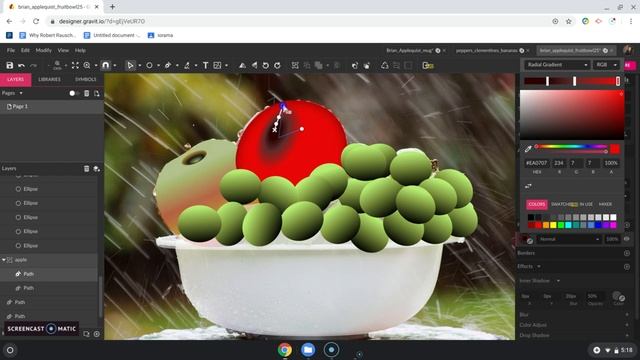Viewport: 640px width, 360px height.
Task: Switch to the Mixer color tab
Action: click(x=605, y=204)
